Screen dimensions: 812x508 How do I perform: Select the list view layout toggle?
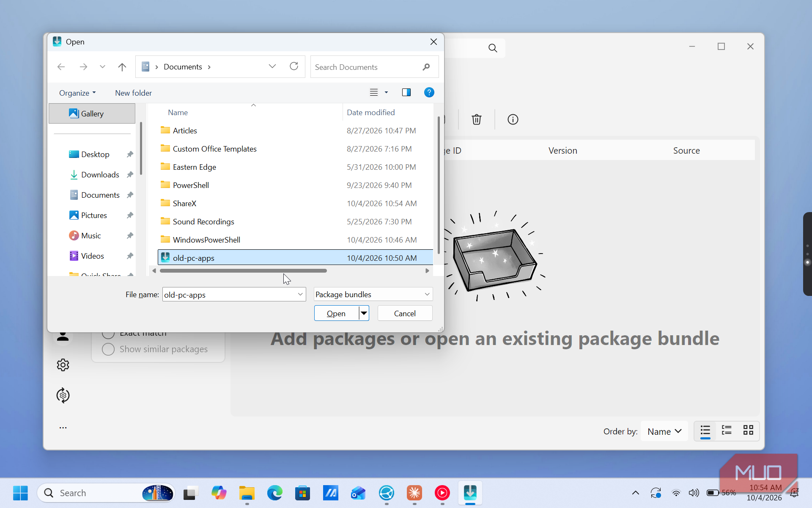[x=705, y=431]
